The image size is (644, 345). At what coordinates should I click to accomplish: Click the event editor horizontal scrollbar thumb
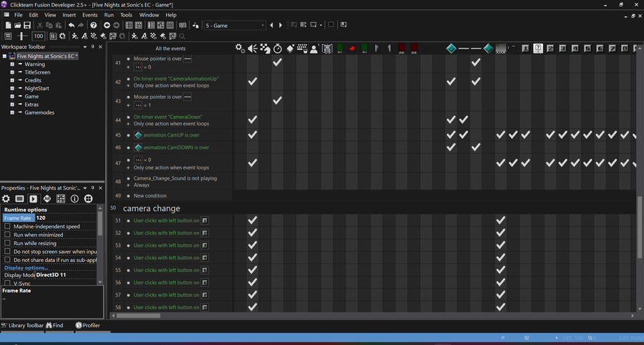138,316
